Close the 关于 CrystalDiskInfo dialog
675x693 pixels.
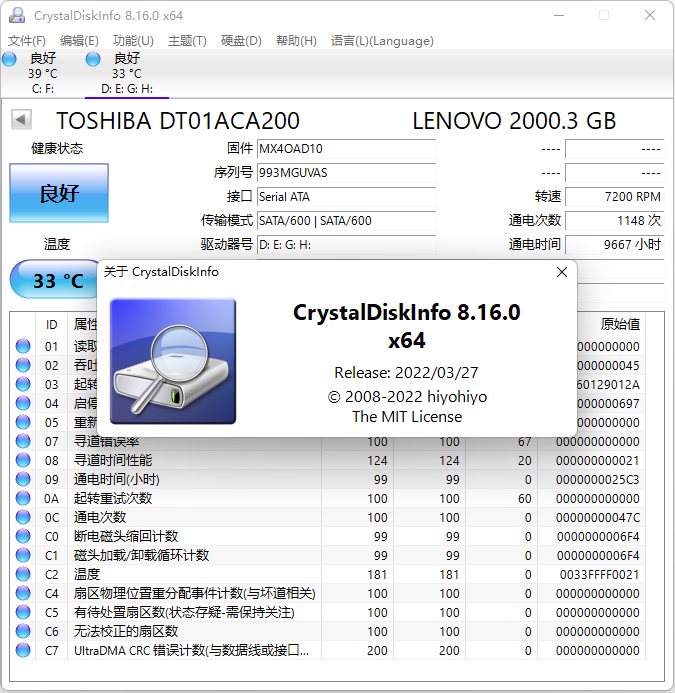point(562,272)
